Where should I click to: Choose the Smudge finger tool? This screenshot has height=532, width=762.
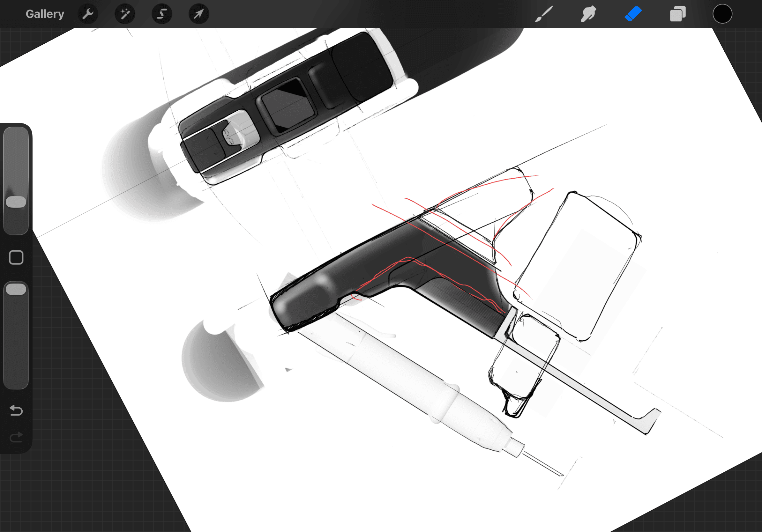pos(588,14)
